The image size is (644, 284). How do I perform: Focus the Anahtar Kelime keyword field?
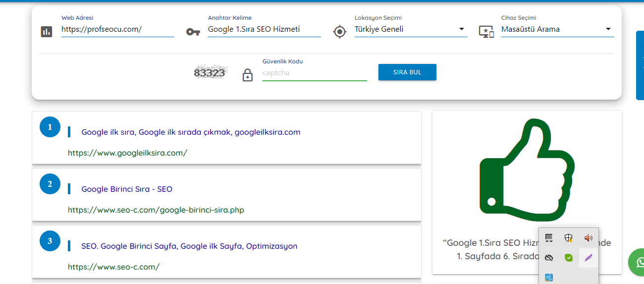pyautogui.click(x=264, y=29)
